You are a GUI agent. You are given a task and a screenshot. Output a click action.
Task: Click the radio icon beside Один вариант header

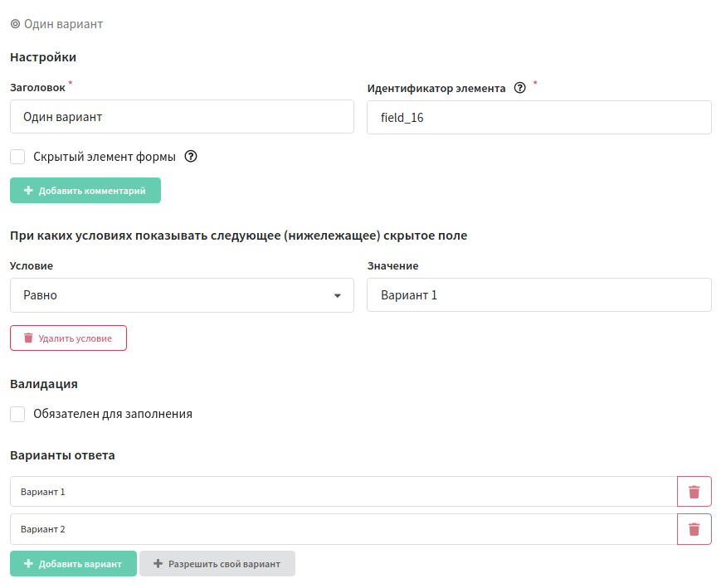[x=15, y=23]
